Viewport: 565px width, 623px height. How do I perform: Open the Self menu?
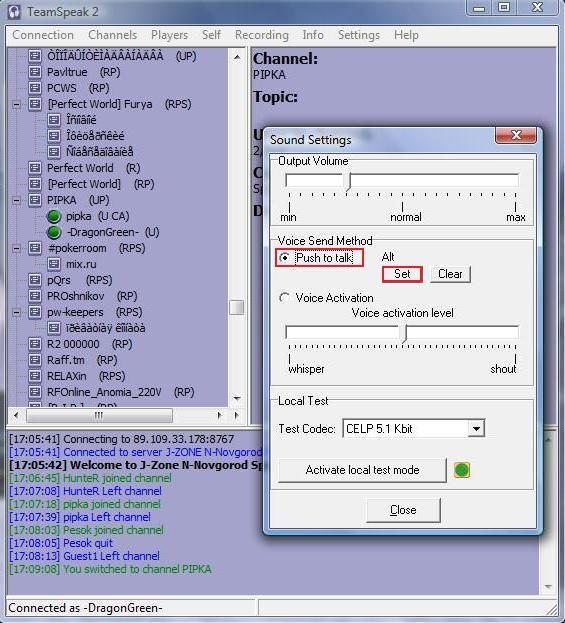click(211, 35)
